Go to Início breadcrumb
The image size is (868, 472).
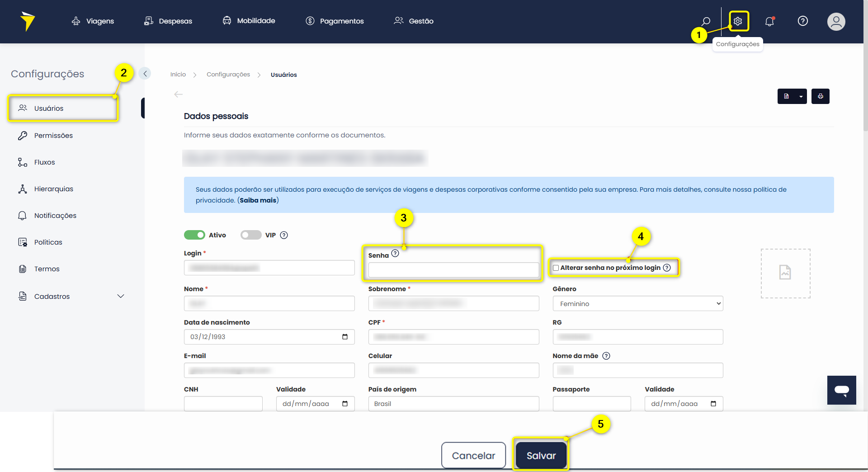coord(178,75)
